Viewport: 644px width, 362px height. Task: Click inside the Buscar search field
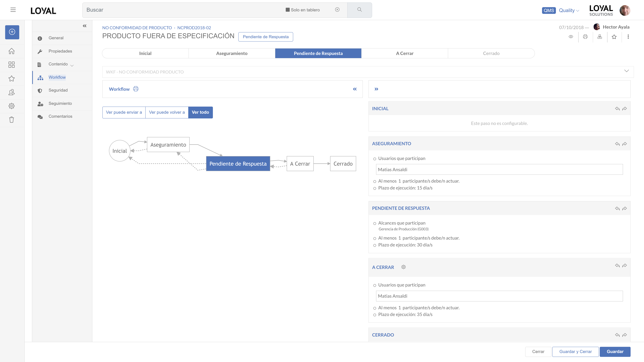[175, 10]
